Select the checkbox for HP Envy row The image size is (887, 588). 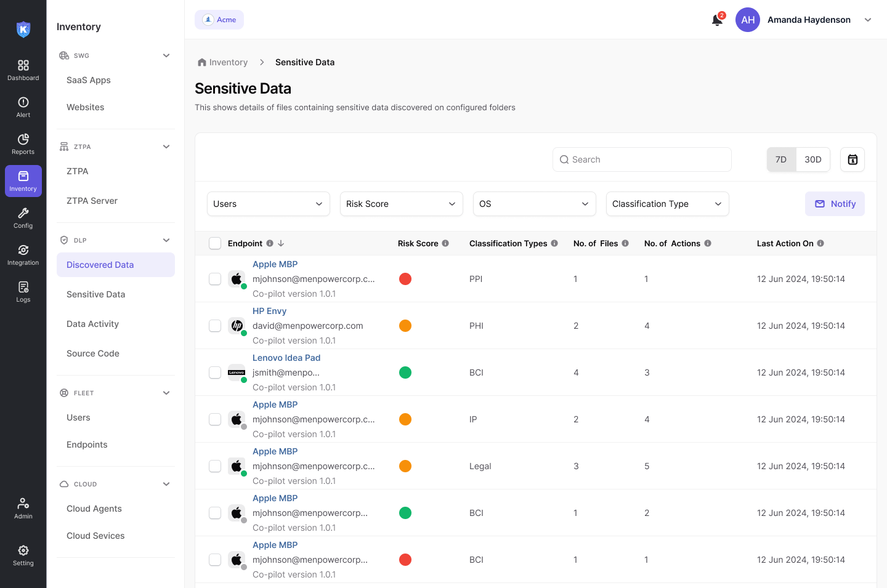pyautogui.click(x=215, y=325)
